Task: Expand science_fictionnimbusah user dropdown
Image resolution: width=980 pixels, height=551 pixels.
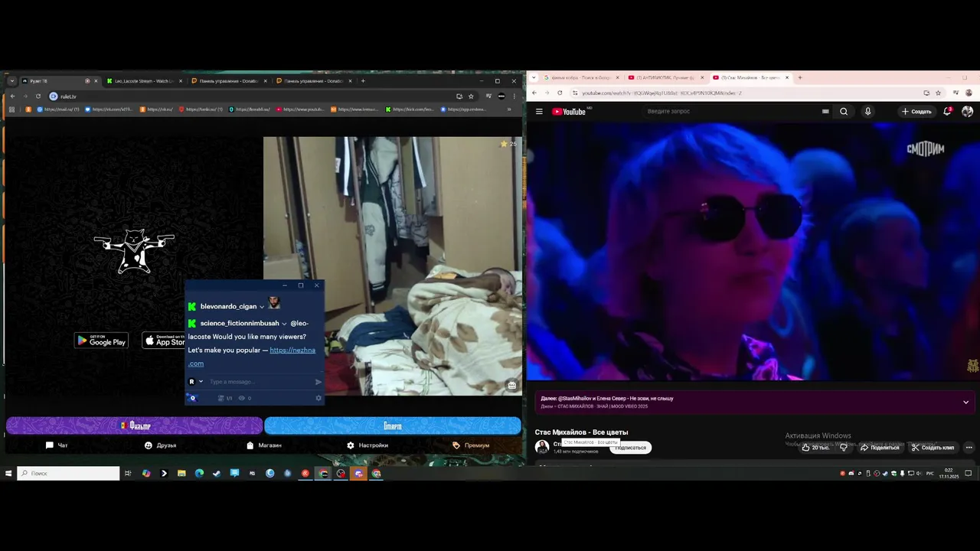Action: point(284,323)
